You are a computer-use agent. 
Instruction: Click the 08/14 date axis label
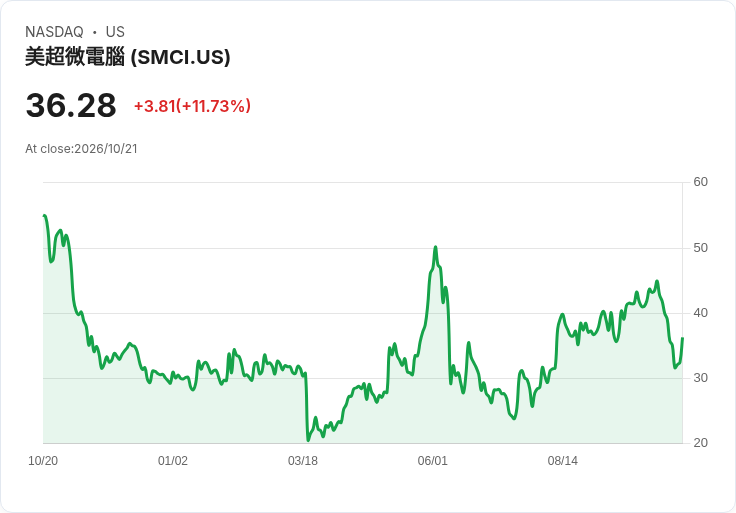562,461
